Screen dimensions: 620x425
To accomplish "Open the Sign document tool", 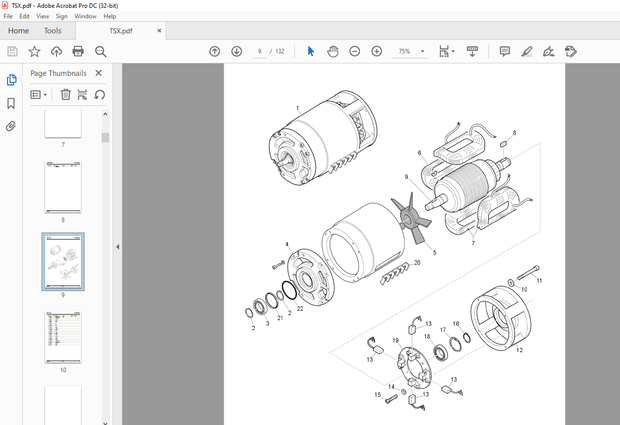I will click(x=548, y=51).
